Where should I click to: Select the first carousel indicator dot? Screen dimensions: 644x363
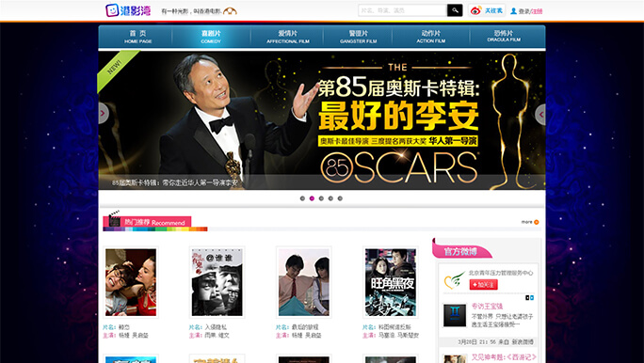tap(302, 198)
